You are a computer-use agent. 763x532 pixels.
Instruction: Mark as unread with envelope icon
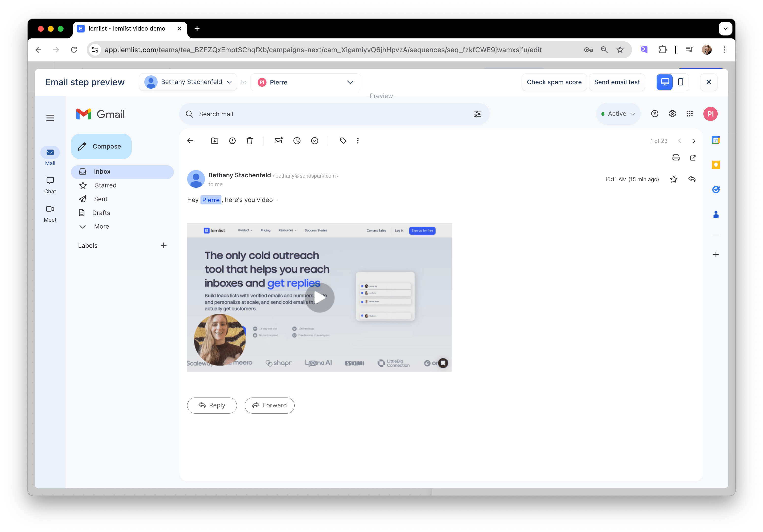coord(279,141)
